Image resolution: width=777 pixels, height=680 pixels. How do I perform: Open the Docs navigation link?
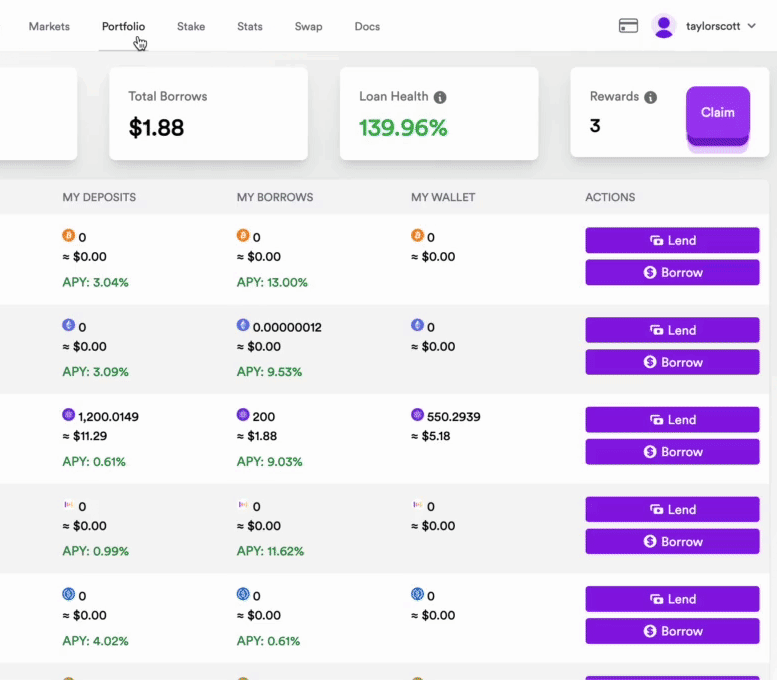pyautogui.click(x=367, y=26)
